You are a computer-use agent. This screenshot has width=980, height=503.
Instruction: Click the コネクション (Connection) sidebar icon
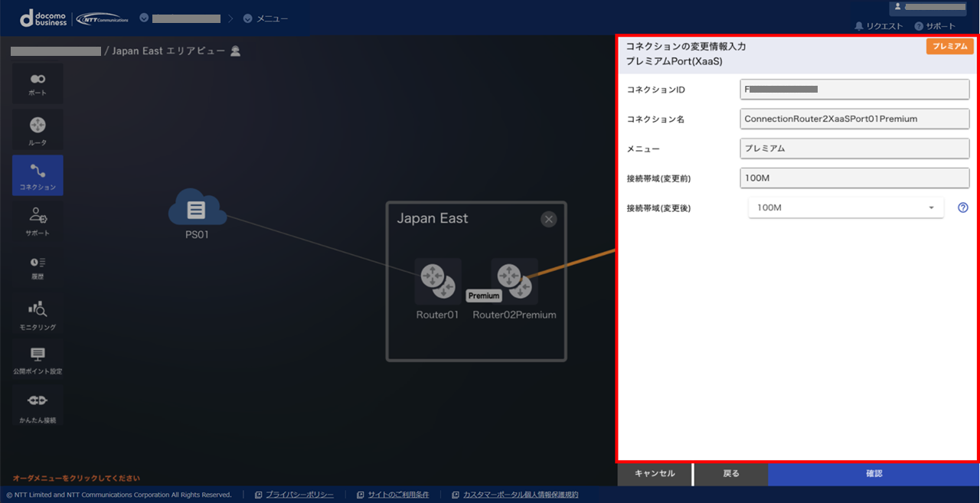(x=38, y=175)
